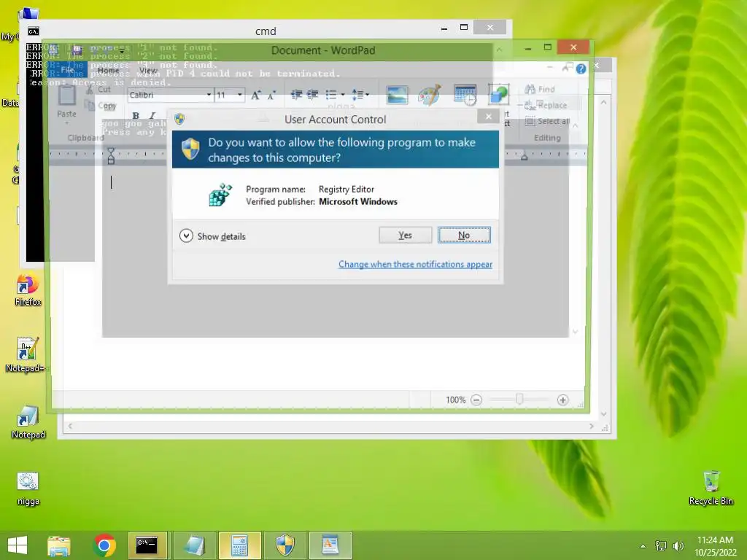
Task: Click the Paste button in WordPad
Action: coord(66,102)
